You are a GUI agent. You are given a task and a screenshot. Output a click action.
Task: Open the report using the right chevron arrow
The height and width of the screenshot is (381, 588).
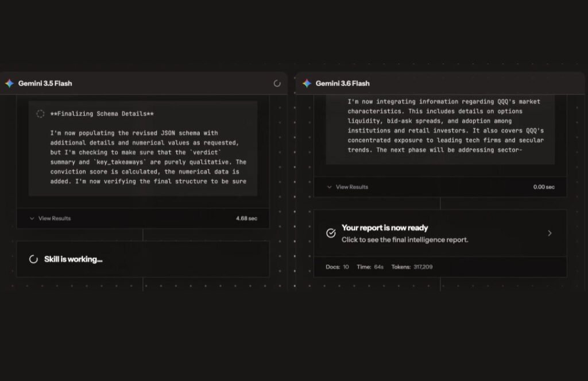550,233
